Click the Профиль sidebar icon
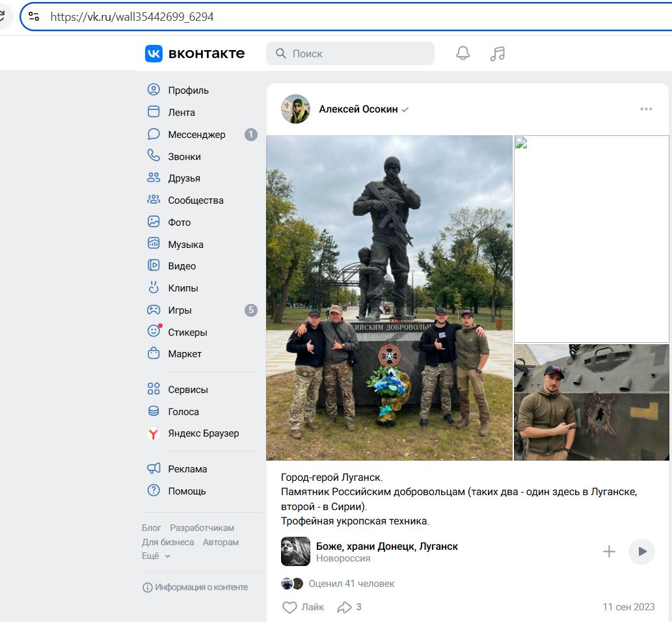 pyautogui.click(x=154, y=90)
